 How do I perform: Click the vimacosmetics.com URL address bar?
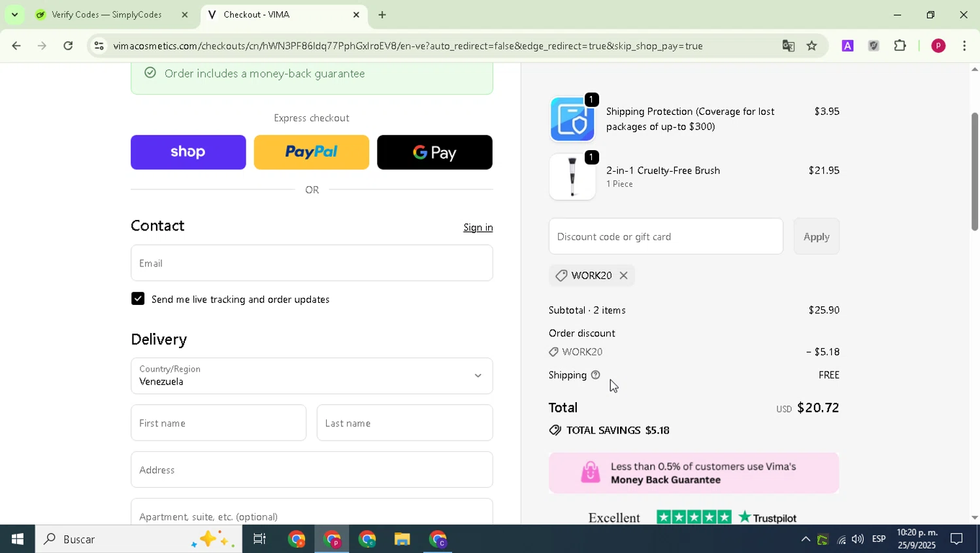coord(408,46)
